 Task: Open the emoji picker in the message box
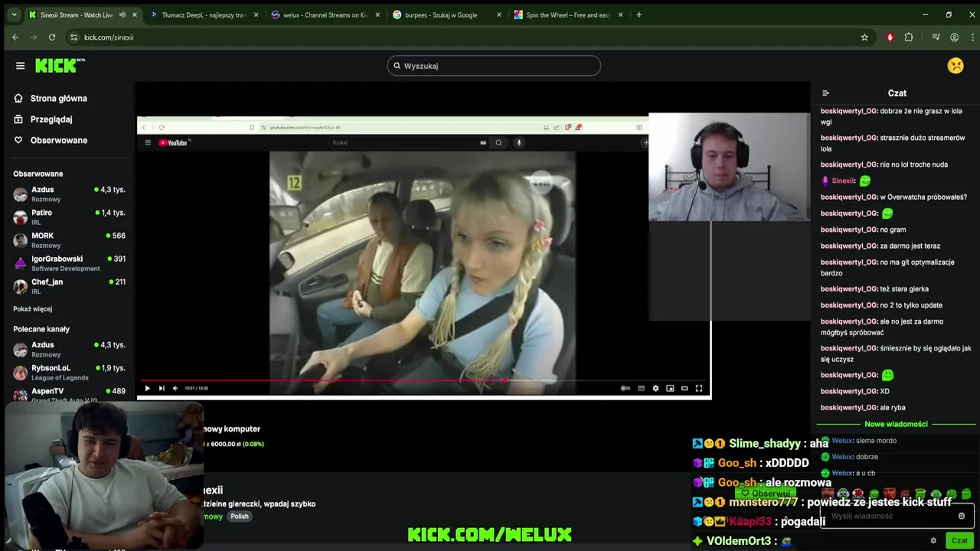pos(962,516)
